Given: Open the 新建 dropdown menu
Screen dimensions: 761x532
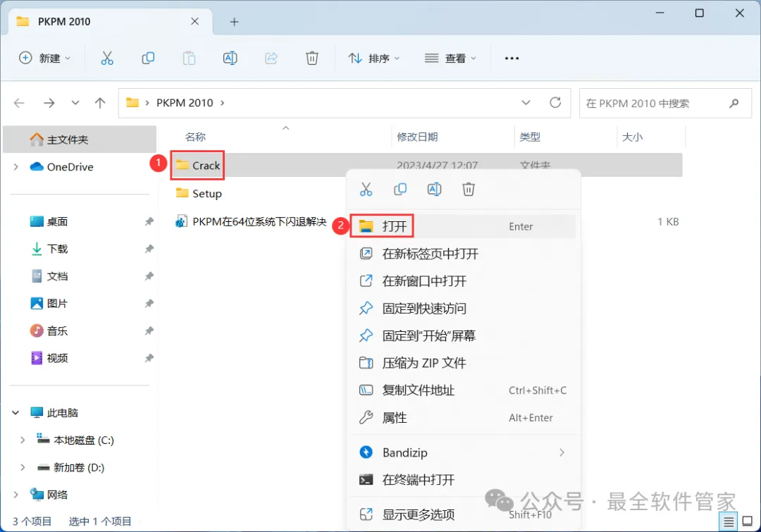Looking at the screenshot, I should tap(44, 58).
